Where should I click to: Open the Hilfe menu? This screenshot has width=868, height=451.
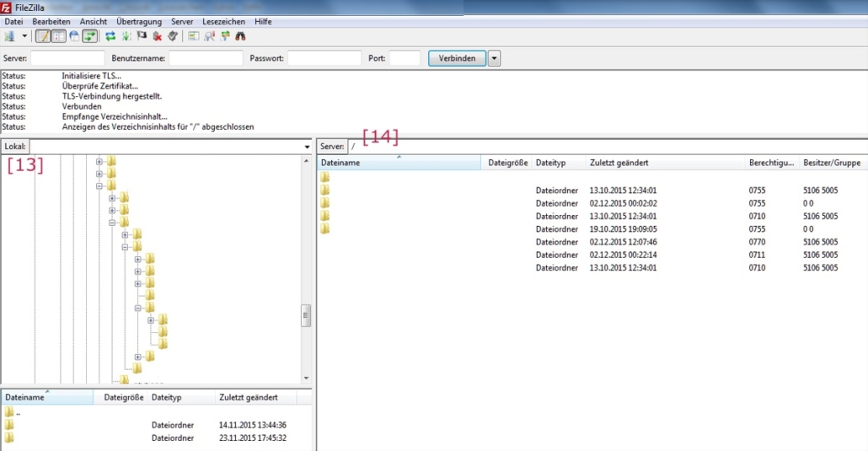click(x=263, y=22)
